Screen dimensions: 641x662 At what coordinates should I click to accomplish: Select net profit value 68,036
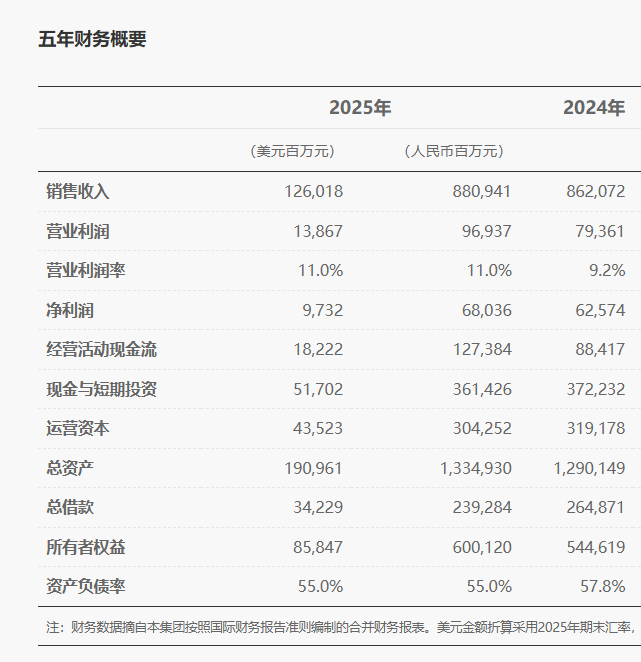click(486, 310)
